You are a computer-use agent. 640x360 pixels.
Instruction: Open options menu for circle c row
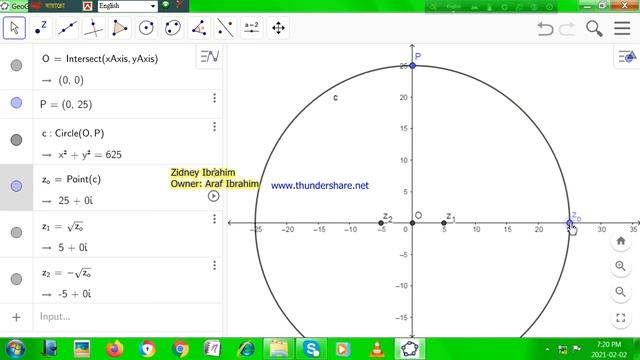pos(214,127)
